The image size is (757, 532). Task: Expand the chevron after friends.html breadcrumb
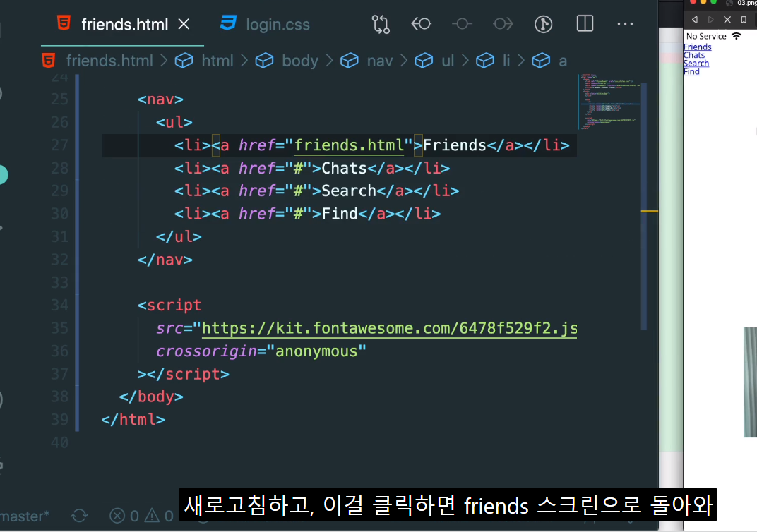click(x=164, y=61)
